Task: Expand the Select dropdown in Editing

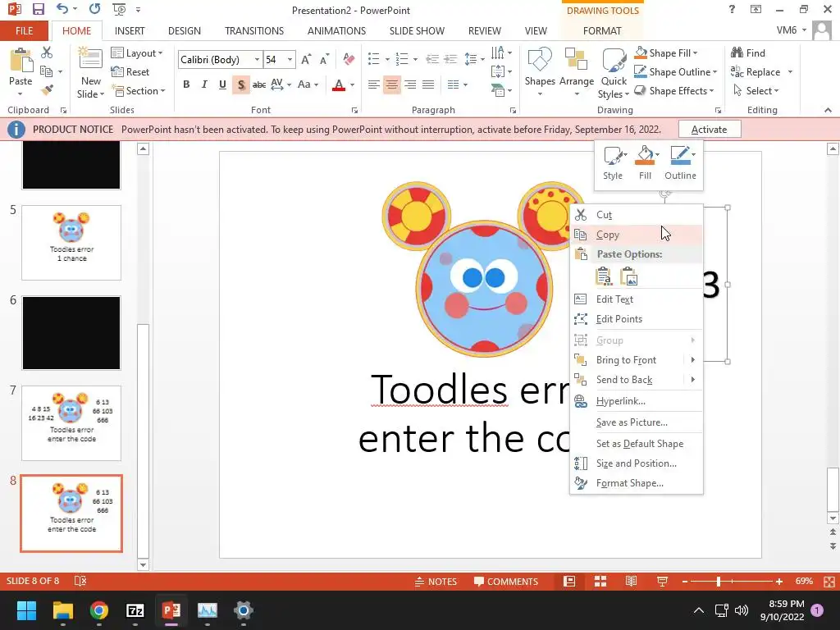Action: [756, 90]
